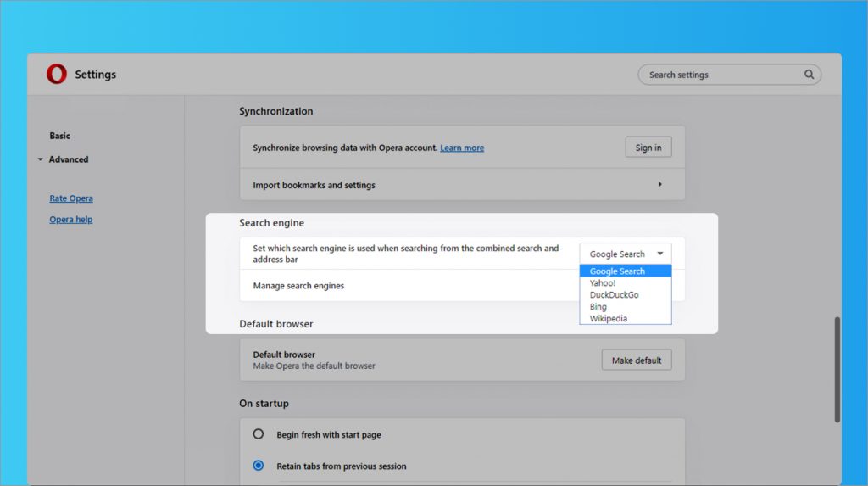
Task: Click the settings page scrollbar thumb
Action: pyautogui.click(x=837, y=370)
